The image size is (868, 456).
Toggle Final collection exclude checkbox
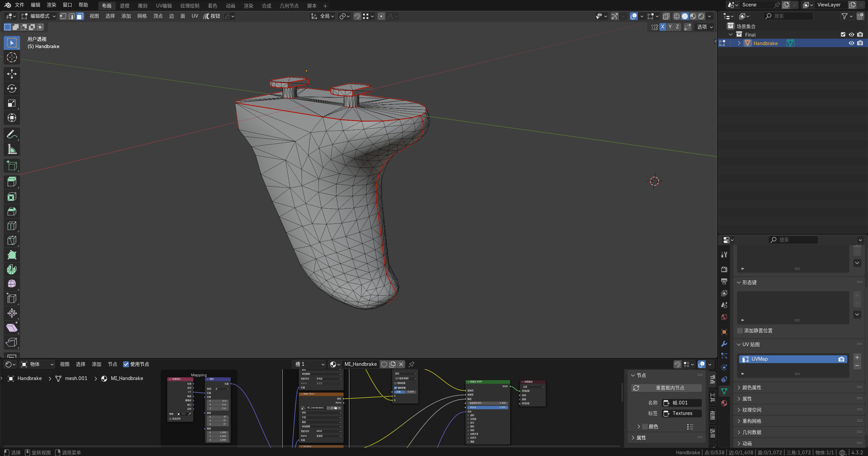(x=843, y=35)
